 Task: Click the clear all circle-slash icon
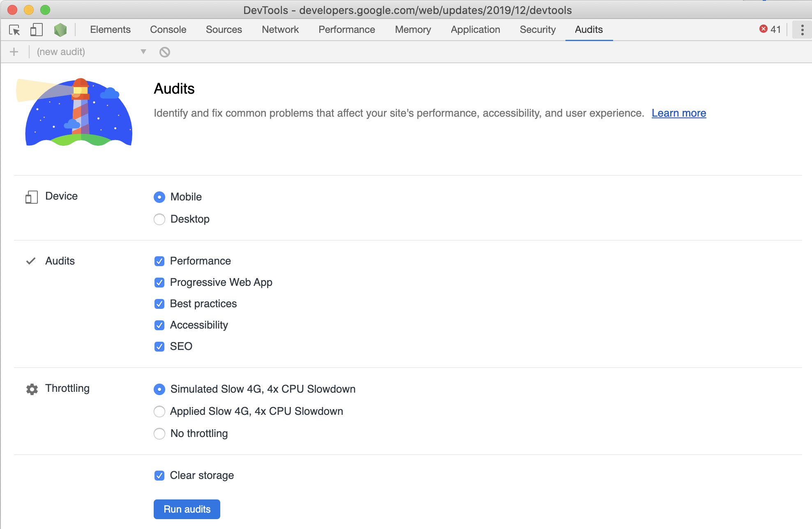[165, 52]
